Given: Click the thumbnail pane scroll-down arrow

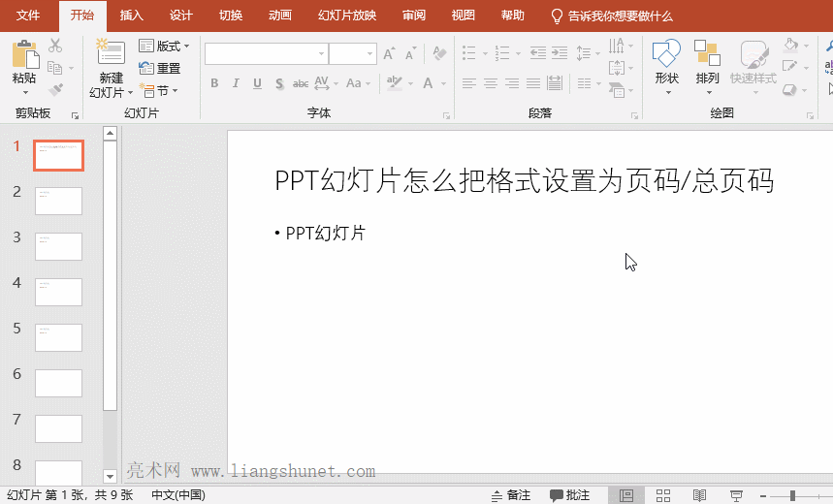Looking at the screenshot, I should [110, 476].
